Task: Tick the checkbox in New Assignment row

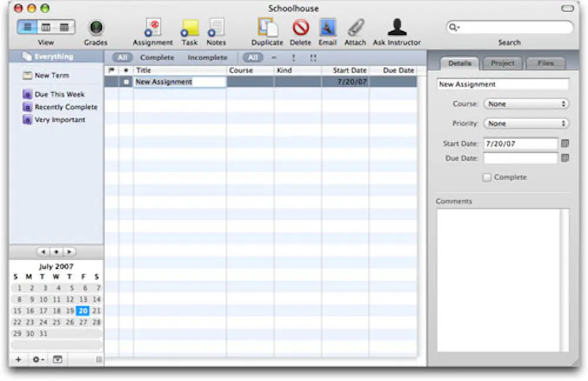Action: pyautogui.click(x=126, y=82)
